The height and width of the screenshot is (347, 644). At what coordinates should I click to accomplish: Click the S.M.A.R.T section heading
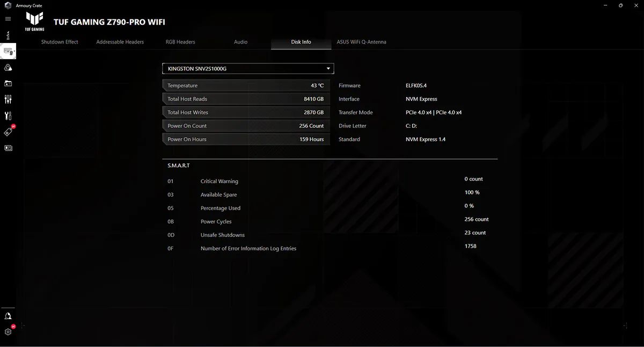(178, 165)
